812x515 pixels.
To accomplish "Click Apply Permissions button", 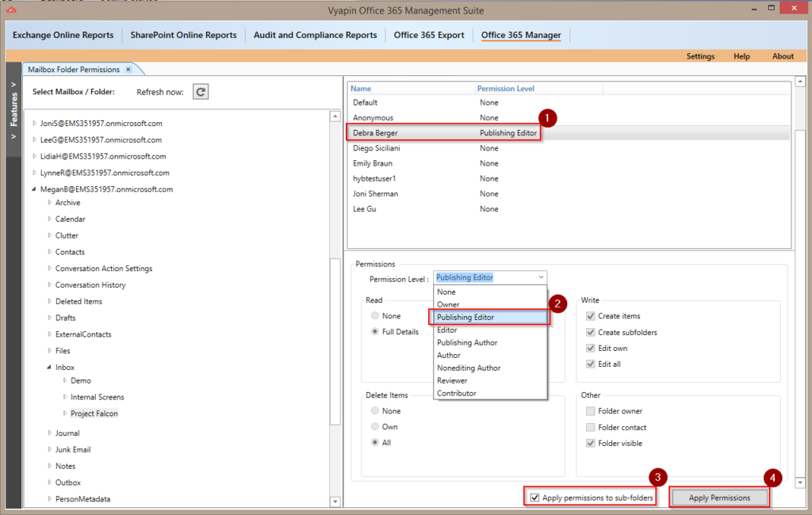I will pos(718,498).
